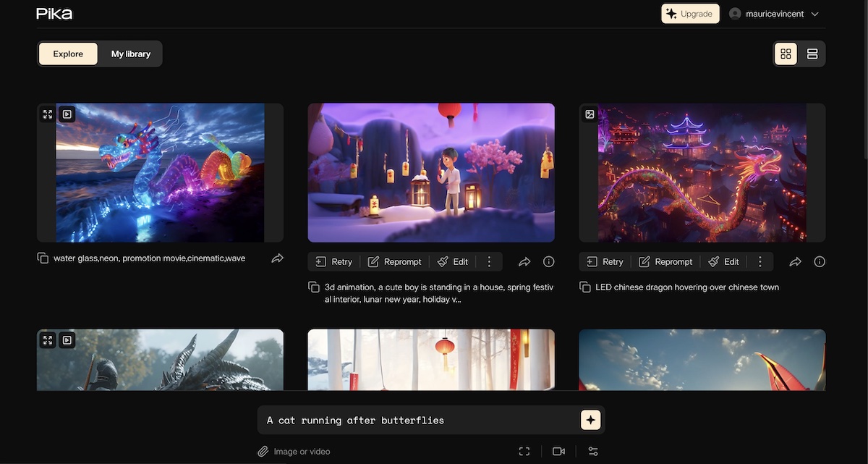Select the grid view layout
868x464 pixels.
[x=786, y=54]
